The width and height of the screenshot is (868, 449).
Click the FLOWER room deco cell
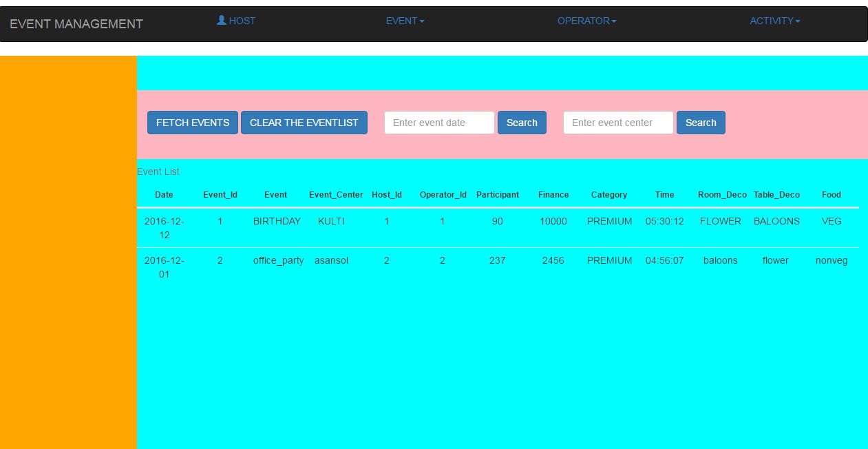click(721, 221)
